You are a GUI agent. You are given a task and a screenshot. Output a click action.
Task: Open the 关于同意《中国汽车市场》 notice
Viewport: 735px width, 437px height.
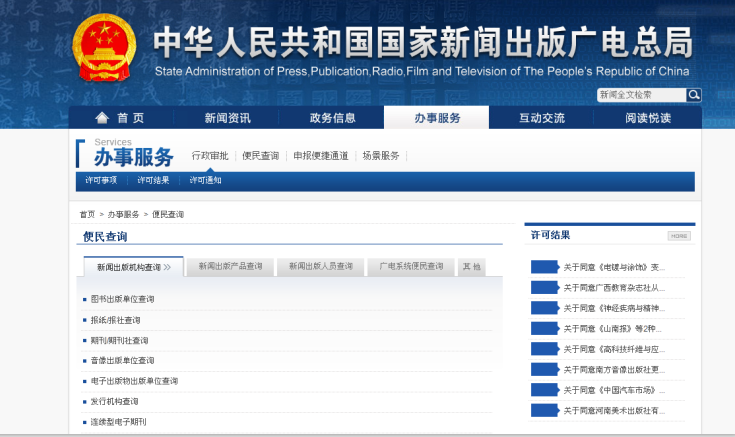[614, 390]
